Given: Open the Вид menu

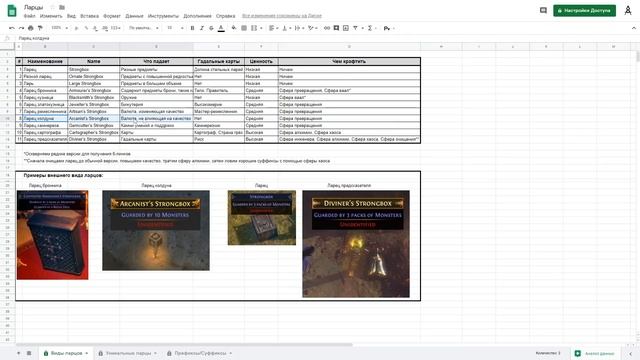Looking at the screenshot, I should (71, 16).
